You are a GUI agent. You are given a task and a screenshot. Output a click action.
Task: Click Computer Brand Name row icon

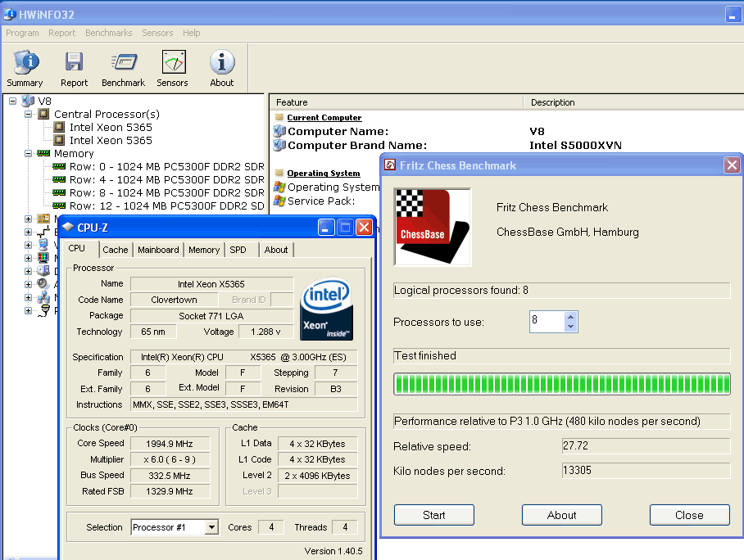279,145
